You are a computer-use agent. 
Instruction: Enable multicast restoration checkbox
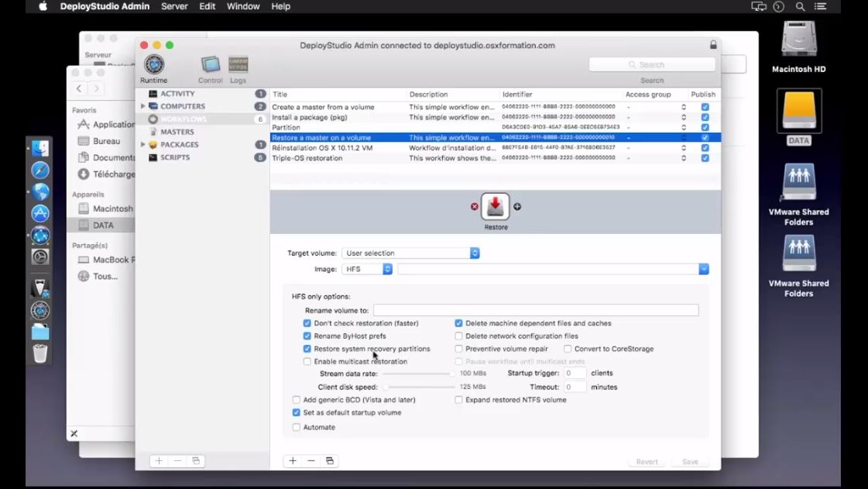307,361
